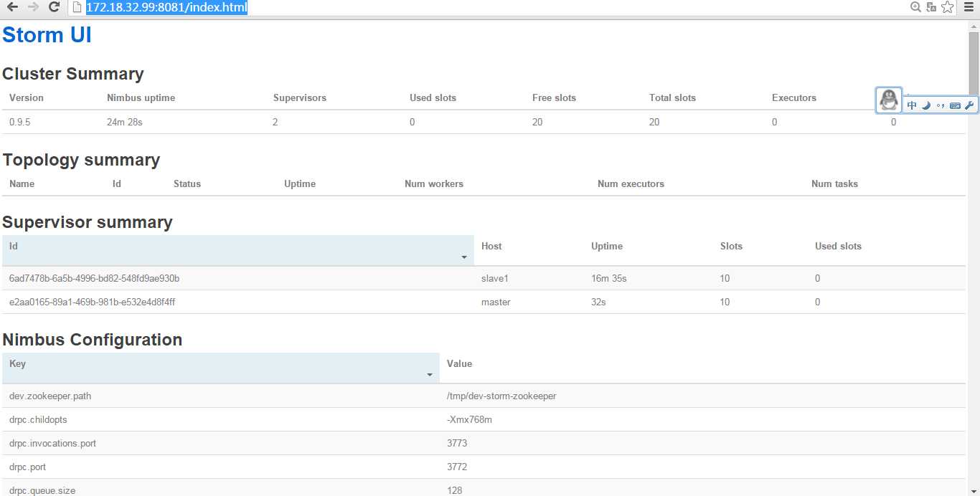
Task: Click the dev.zookeeper.path key
Action: coord(50,396)
